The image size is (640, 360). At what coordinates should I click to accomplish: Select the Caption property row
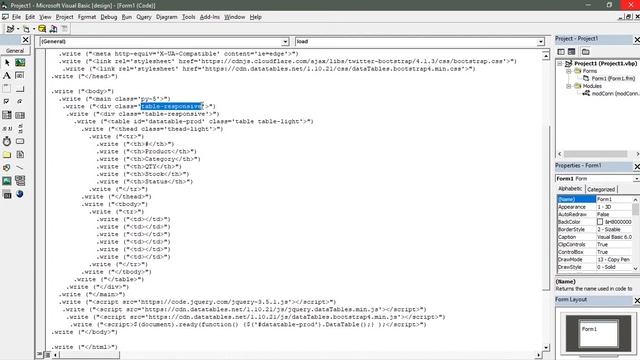pyautogui.click(x=594, y=237)
